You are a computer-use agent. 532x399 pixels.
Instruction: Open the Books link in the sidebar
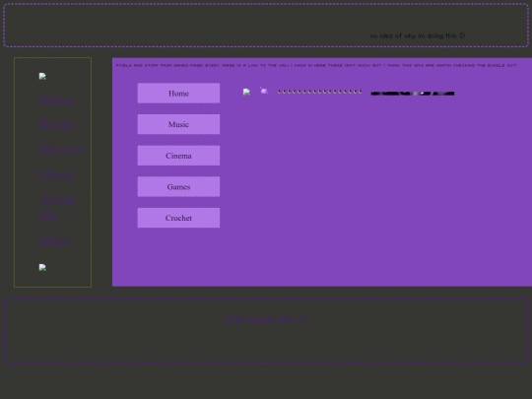(x=57, y=125)
